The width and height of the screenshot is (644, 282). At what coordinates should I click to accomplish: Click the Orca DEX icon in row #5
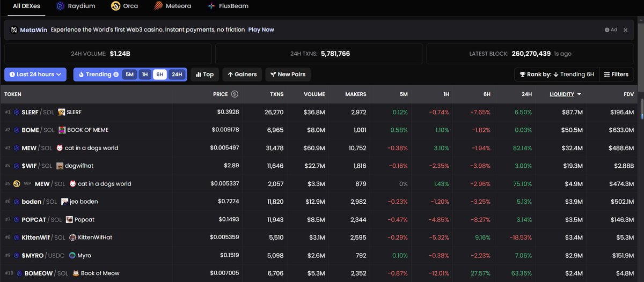coord(17,184)
